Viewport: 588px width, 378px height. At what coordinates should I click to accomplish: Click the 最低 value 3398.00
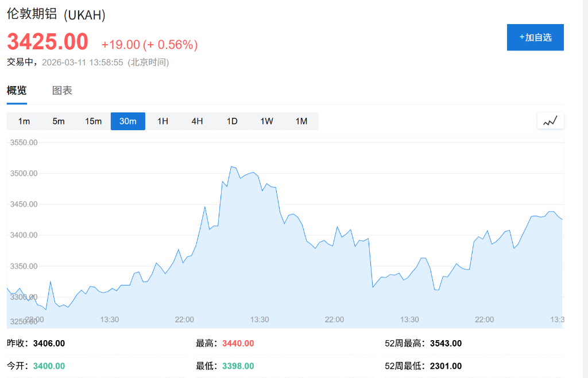click(x=238, y=366)
